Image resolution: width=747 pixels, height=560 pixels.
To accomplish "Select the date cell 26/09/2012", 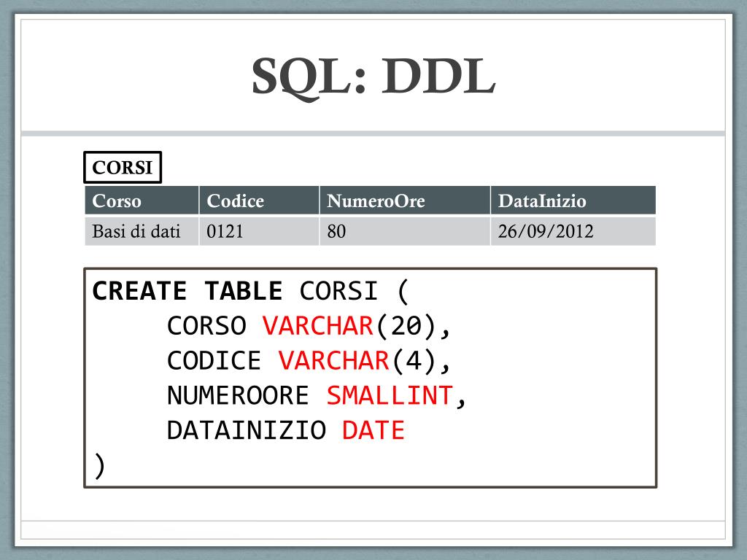I will pyautogui.click(x=573, y=231).
